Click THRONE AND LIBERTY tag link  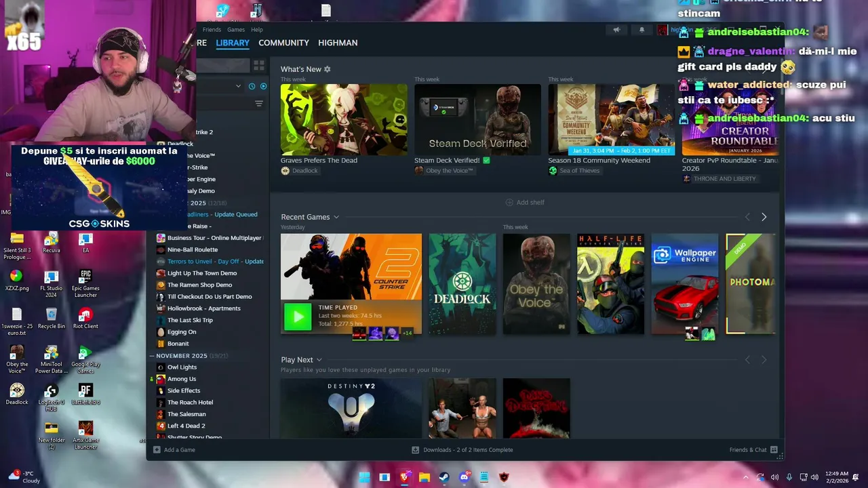coord(719,179)
